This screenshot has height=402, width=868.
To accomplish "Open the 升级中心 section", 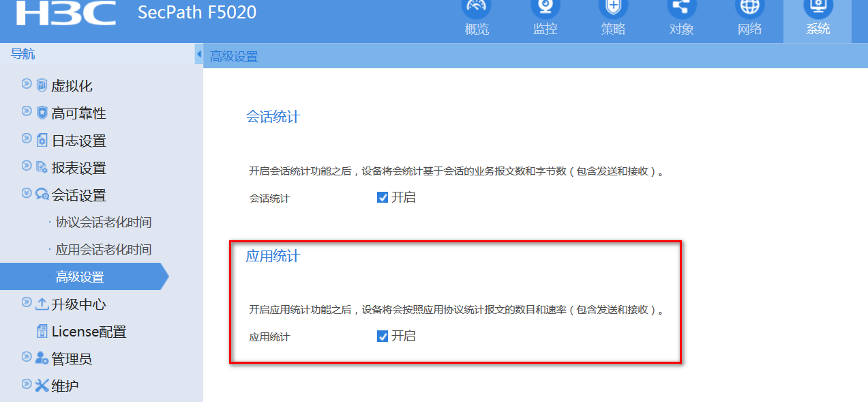I will pyautogui.click(x=78, y=304).
